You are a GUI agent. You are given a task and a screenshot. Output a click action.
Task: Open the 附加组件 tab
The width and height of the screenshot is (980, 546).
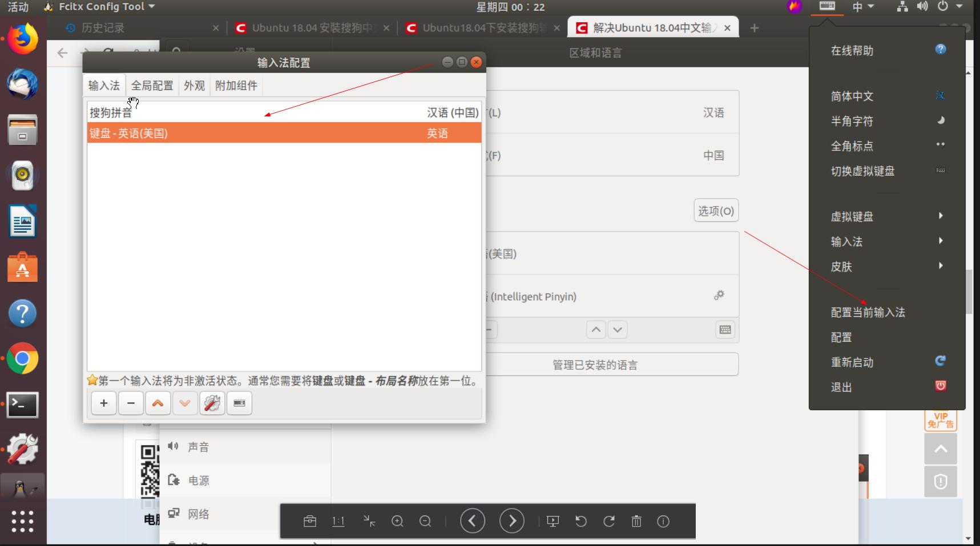236,85
